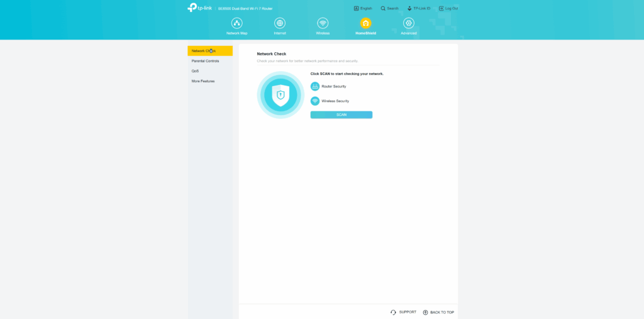Click the Search link text
Image resolution: width=644 pixels, height=319 pixels.
click(392, 8)
